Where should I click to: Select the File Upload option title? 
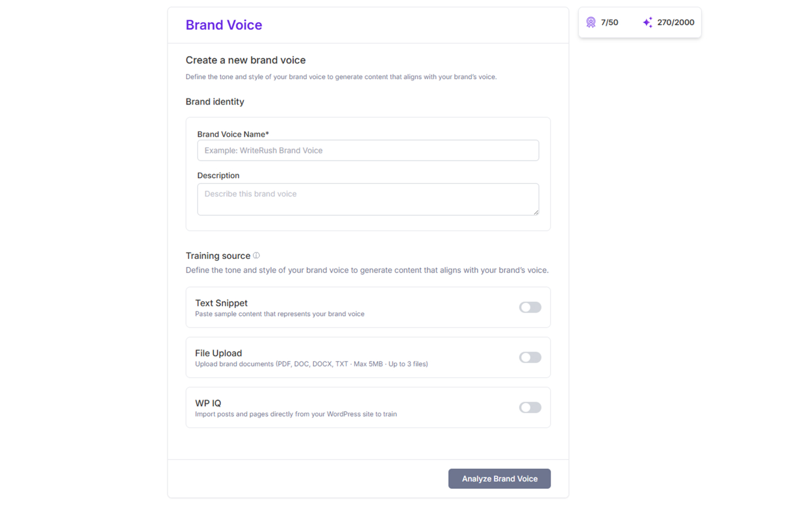click(218, 353)
